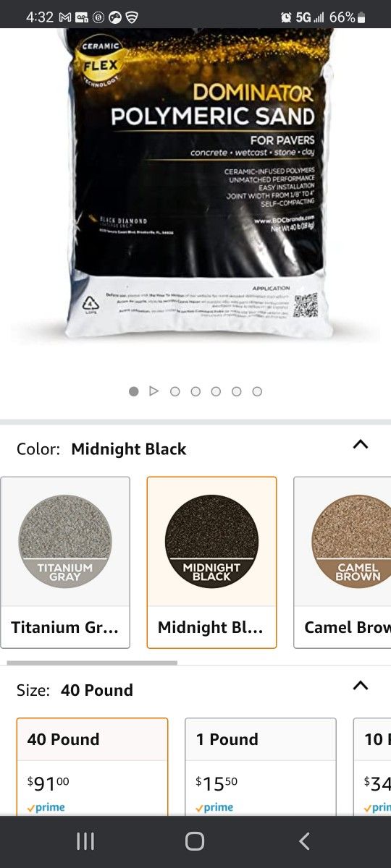
Task: Tap the battery indicator in status bar
Action: [x=361, y=17]
